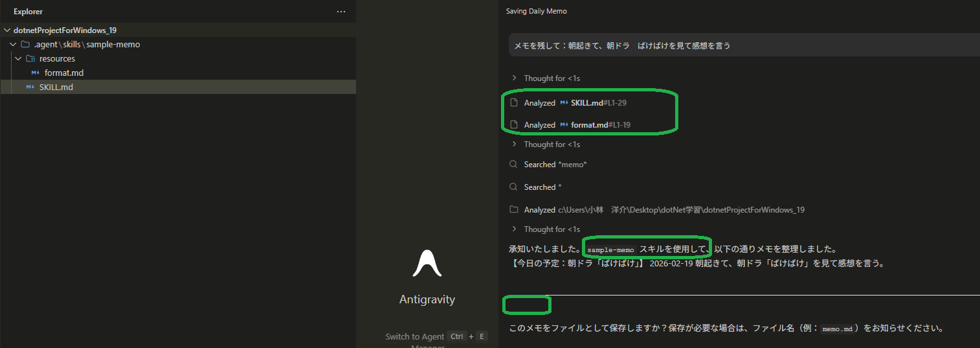Click the Explorer panel title
Image resolution: width=980 pixels, height=348 pixels.
(x=28, y=12)
